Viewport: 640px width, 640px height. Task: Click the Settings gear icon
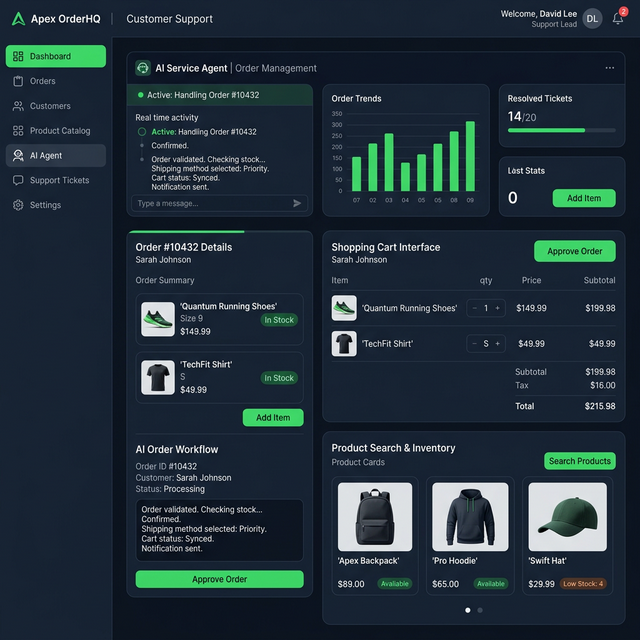click(18, 205)
